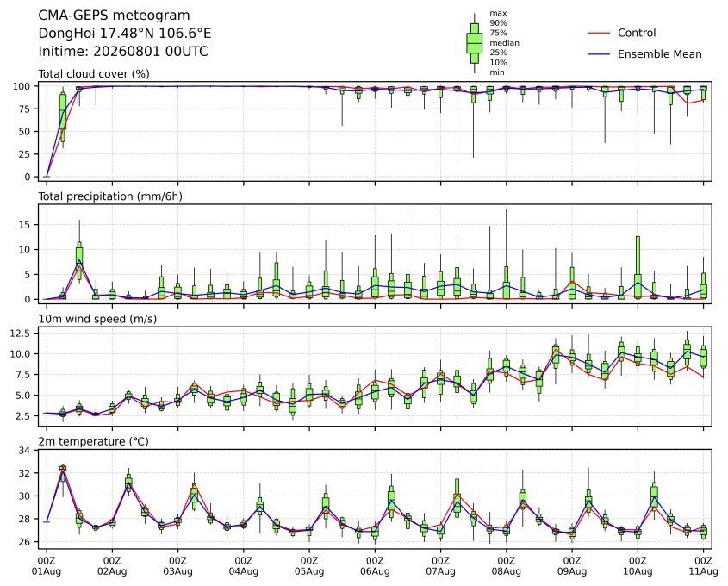728x586 pixels.
Task: Click the "5.0" tick on wind speed axis
Action: pos(23,396)
